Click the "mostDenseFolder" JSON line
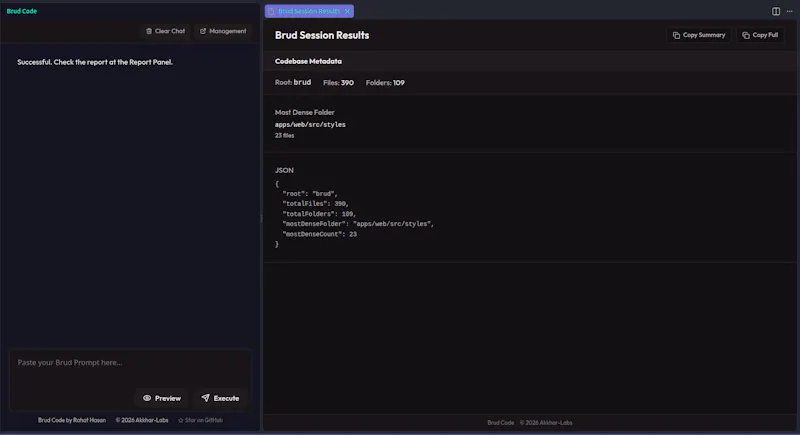 point(358,224)
